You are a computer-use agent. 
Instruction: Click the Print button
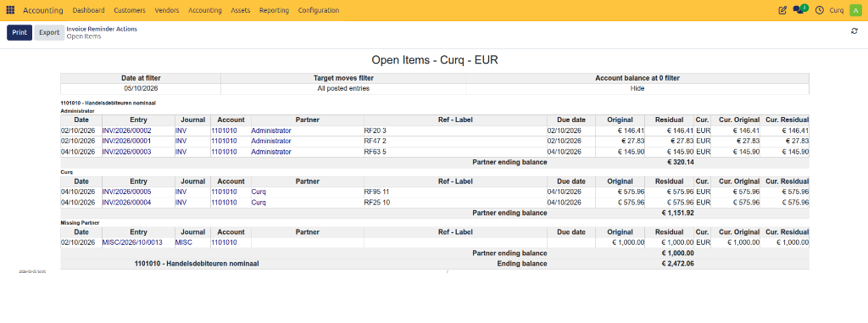(19, 33)
